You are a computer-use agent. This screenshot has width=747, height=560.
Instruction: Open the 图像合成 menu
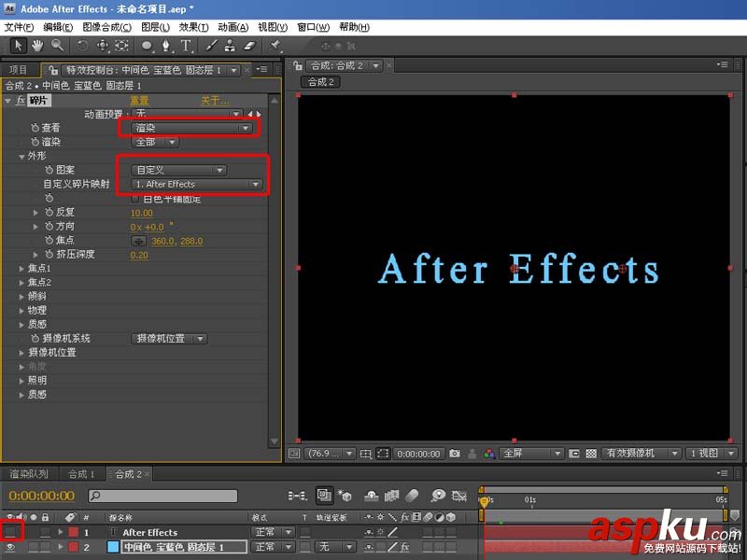pos(106,27)
